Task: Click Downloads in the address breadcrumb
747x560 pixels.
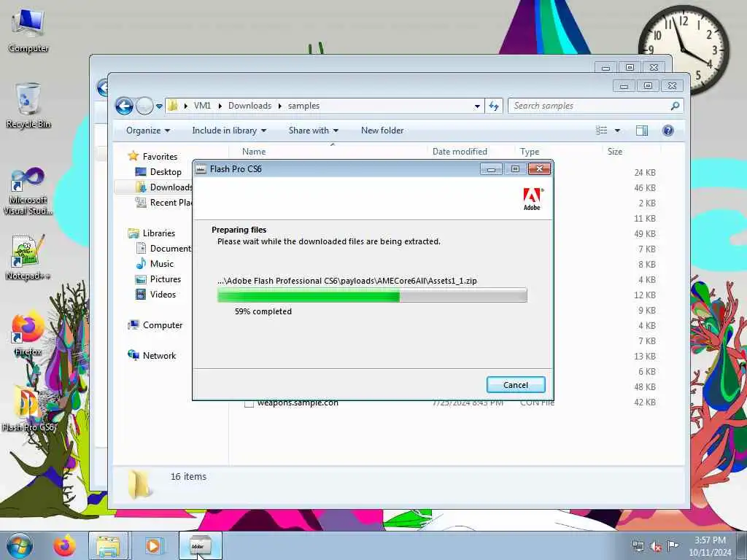Action: coord(249,106)
